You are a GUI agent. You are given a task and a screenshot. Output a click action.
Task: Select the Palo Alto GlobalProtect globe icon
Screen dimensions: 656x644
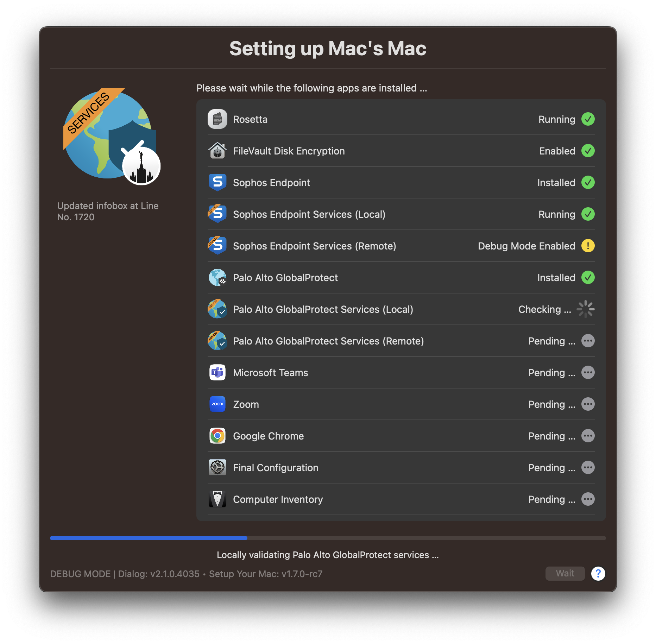(x=217, y=277)
